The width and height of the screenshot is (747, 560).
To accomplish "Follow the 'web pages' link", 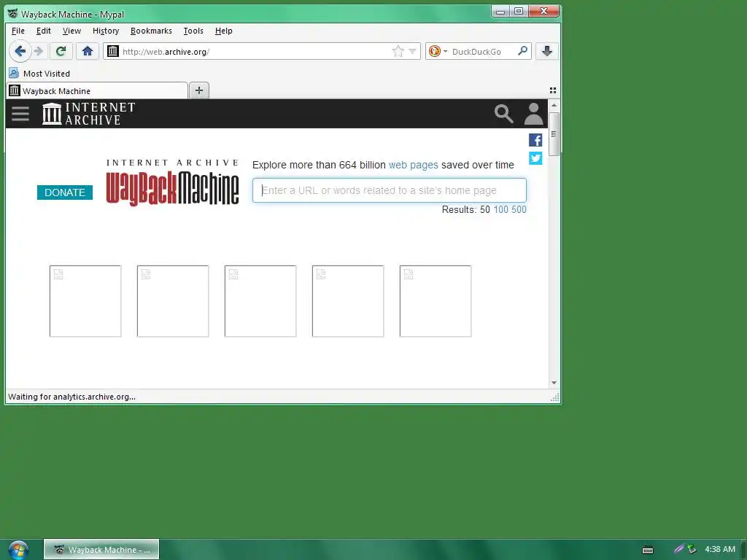I will [x=413, y=165].
